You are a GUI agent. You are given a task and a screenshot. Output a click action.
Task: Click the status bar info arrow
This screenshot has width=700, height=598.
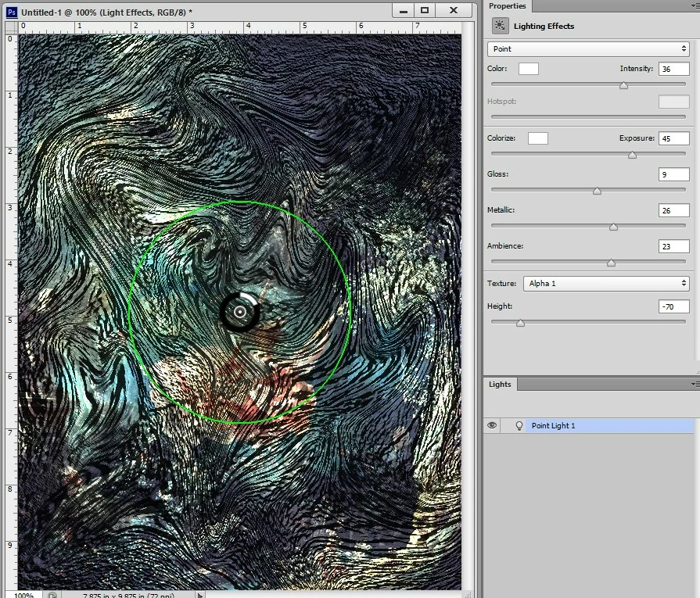200,595
